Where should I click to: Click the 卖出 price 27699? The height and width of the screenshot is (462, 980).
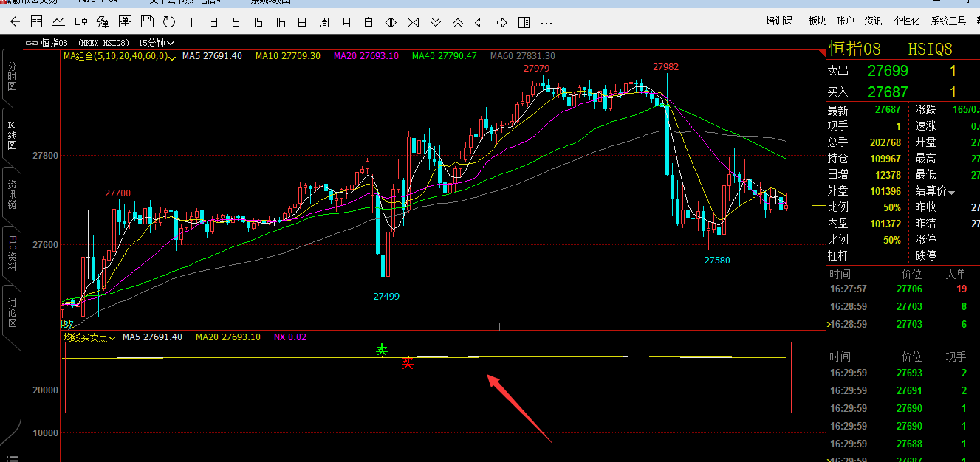click(x=888, y=71)
